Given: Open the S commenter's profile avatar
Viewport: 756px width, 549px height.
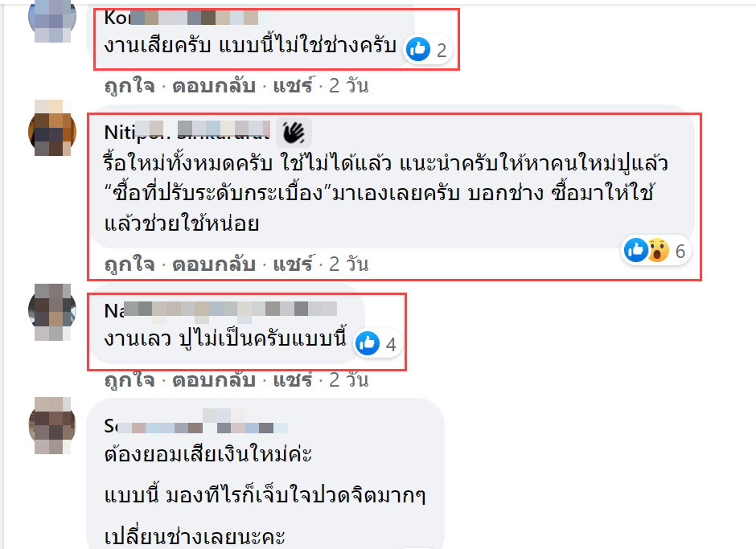Looking at the screenshot, I should click(x=52, y=425).
